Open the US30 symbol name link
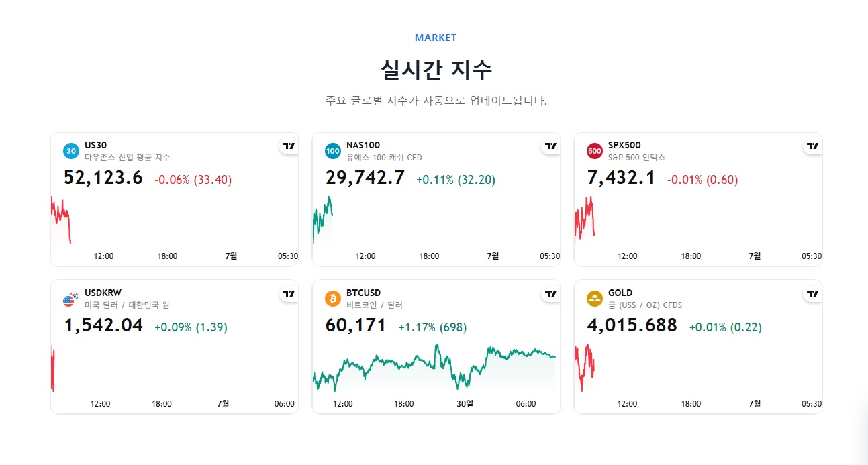This screenshot has height=465, width=868. pyautogui.click(x=95, y=145)
